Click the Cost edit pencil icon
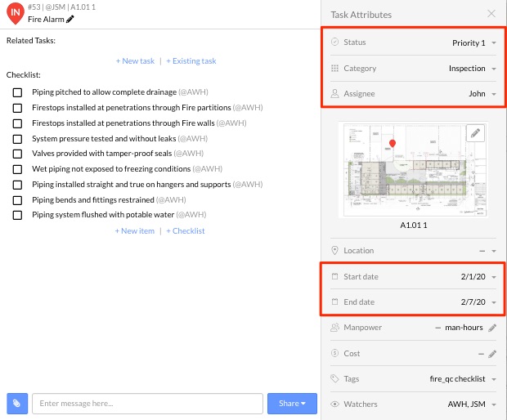Screen dimensions: 507x420 (491, 354)
